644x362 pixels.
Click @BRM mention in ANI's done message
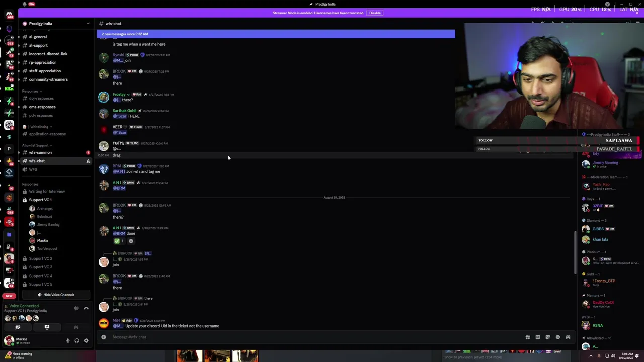119,234
